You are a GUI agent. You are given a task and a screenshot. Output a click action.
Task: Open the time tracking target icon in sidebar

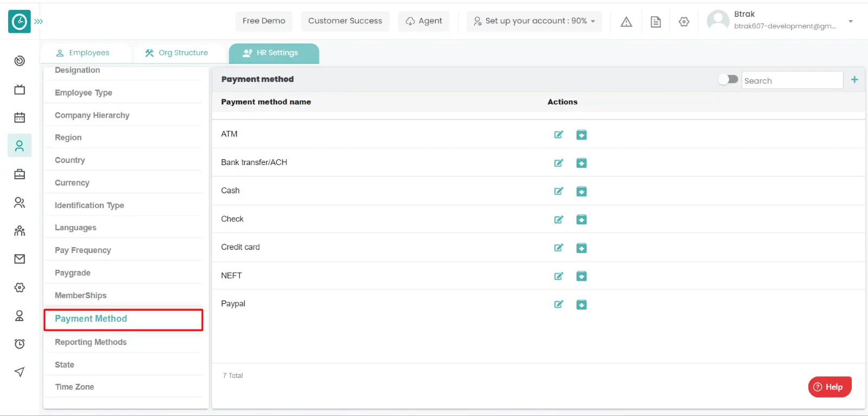pyautogui.click(x=20, y=61)
